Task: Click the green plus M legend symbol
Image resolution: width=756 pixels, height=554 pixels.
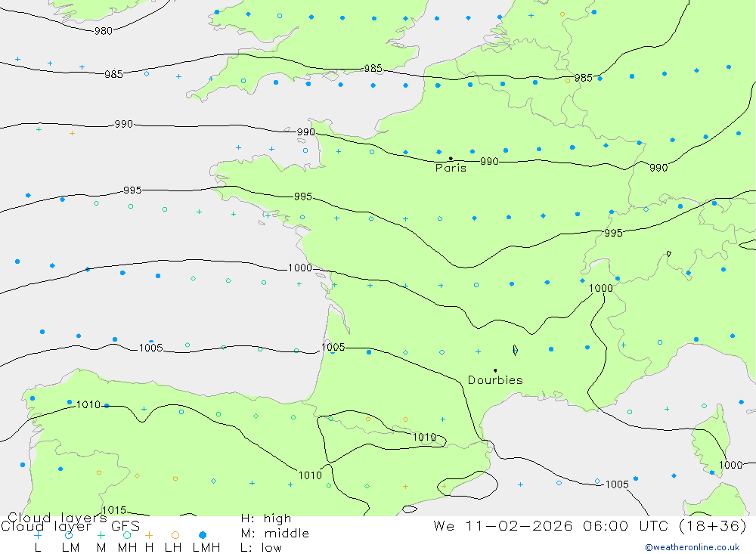Action: coord(101,535)
